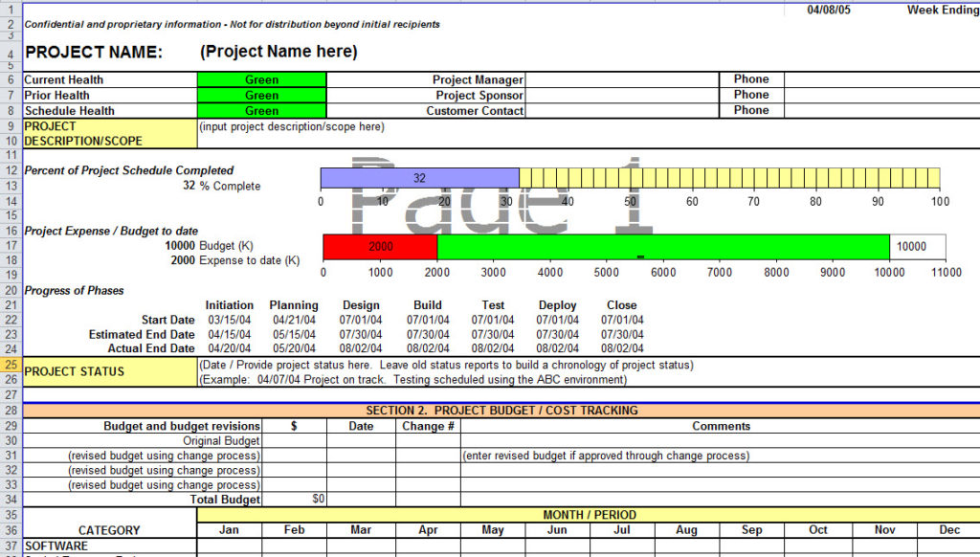Click the percent complete progress bar showing 32
This screenshot has height=557, width=980.
421,178
